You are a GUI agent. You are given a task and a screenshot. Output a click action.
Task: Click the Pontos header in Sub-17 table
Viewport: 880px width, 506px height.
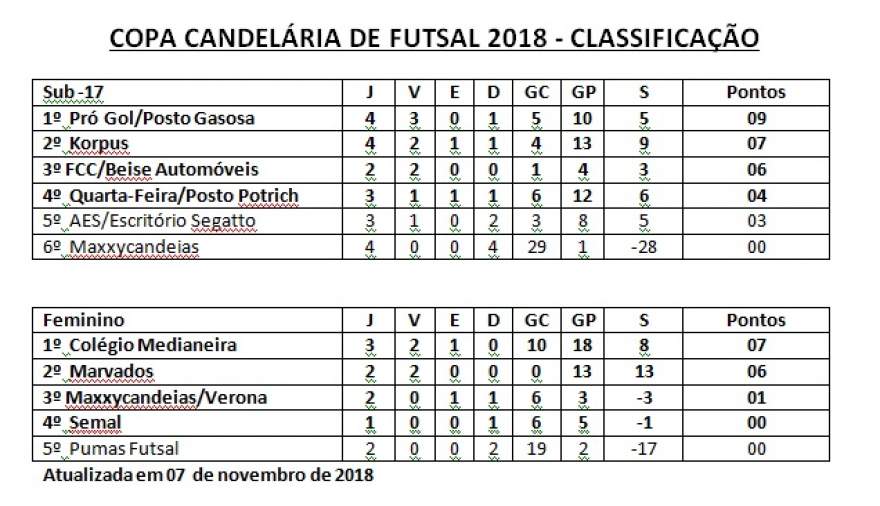(x=756, y=93)
